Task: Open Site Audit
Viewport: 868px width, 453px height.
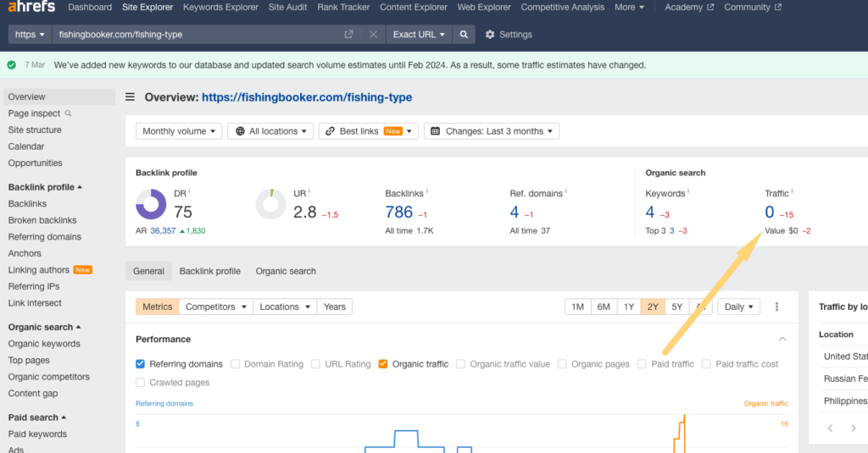Action: [x=288, y=7]
